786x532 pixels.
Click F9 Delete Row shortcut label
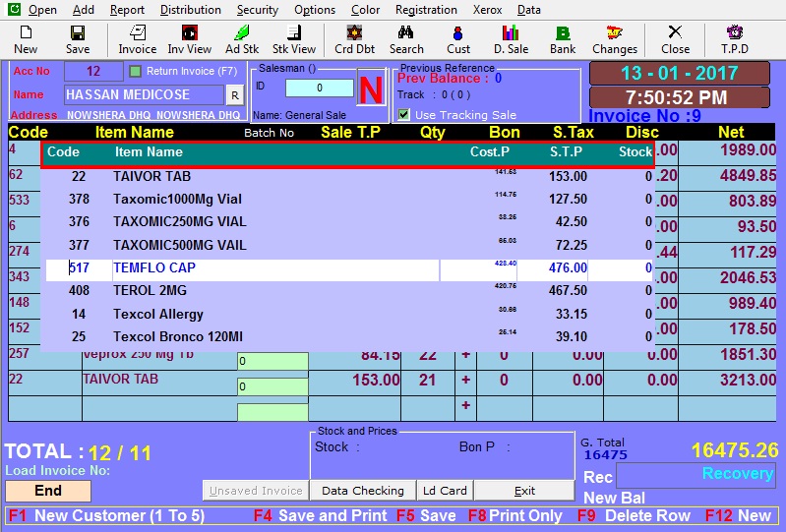pyautogui.click(x=634, y=516)
